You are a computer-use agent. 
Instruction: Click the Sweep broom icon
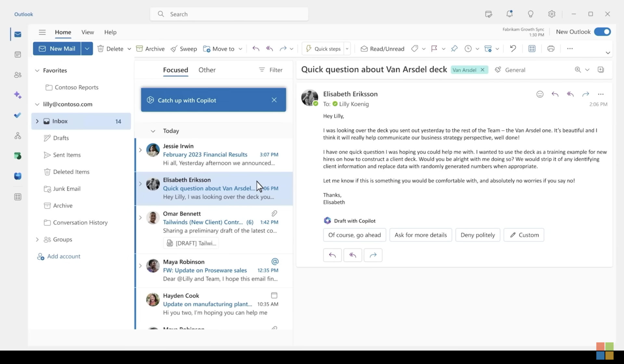point(174,49)
